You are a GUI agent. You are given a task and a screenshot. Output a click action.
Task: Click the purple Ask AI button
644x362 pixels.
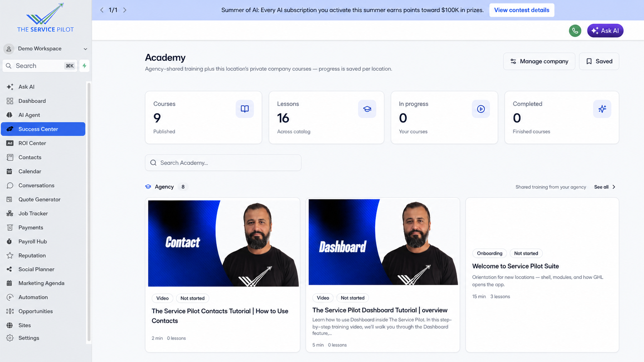pos(605,31)
